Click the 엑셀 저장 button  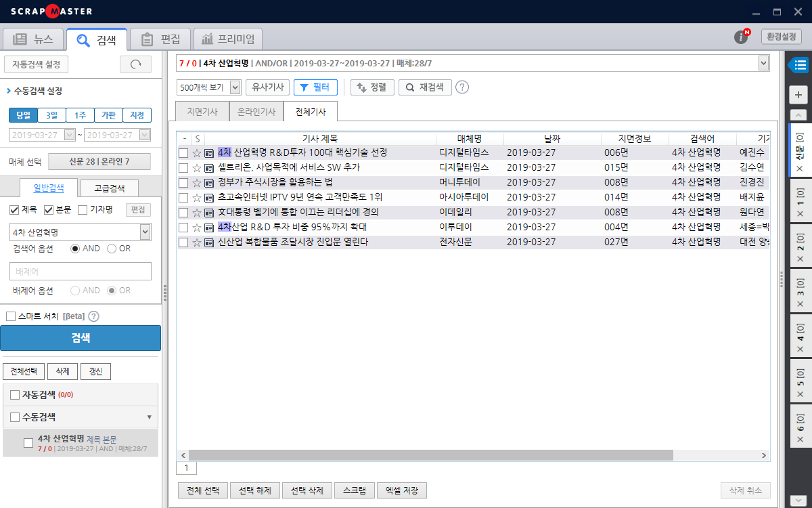point(401,490)
